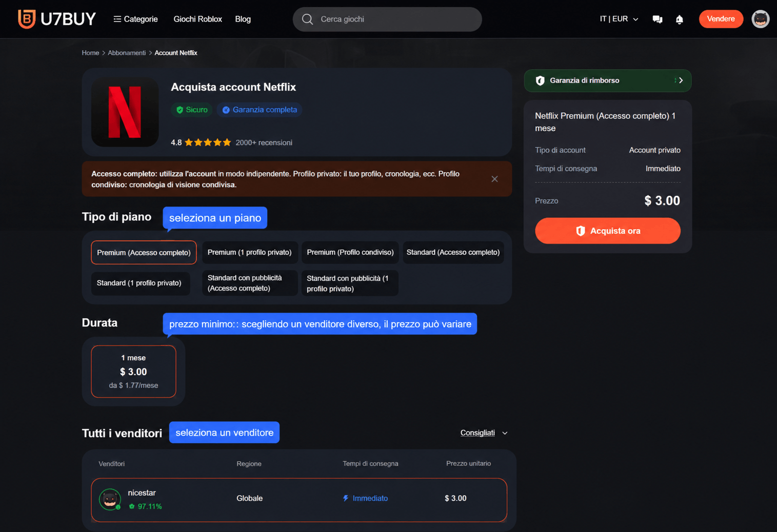The image size is (777, 532).
Task: Click the nicestar seller avatar
Action: click(x=110, y=499)
